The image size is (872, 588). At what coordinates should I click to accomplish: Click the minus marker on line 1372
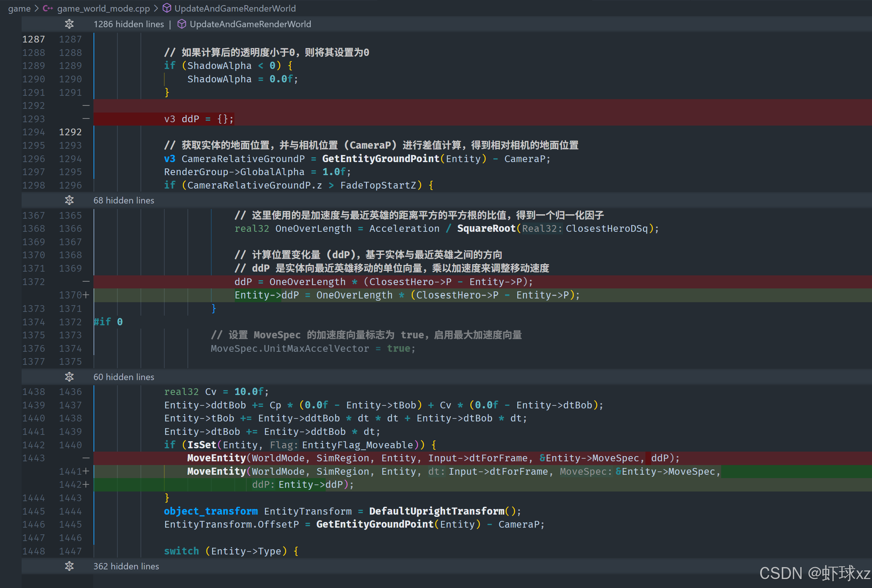86,282
